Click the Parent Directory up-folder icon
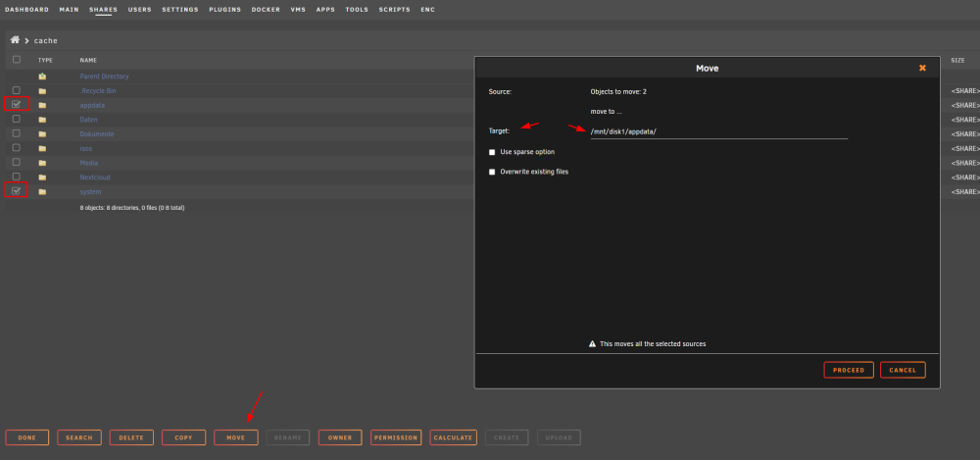This screenshot has width=980, height=460. click(42, 77)
